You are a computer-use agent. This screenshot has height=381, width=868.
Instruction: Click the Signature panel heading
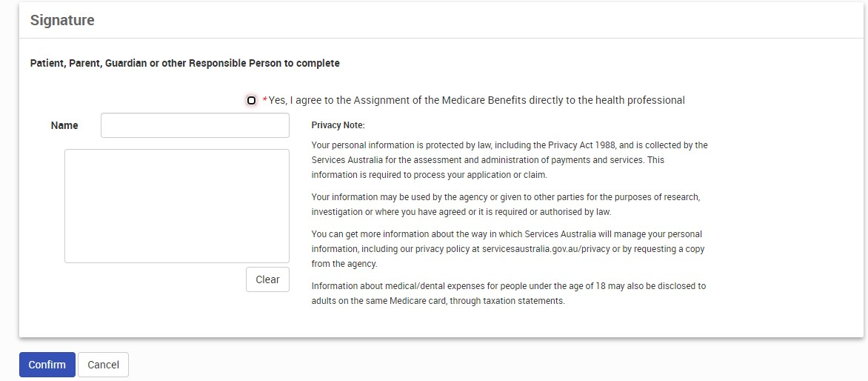click(62, 21)
